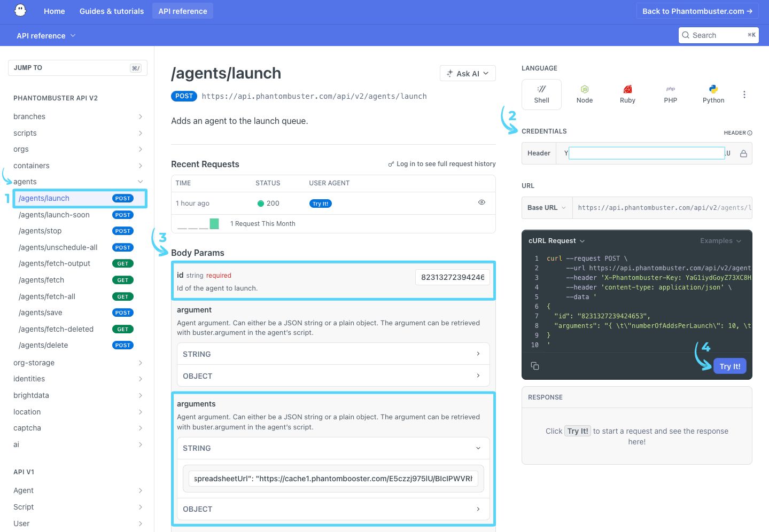
Task: Click the lock icon in credentials field
Action: 743,153
